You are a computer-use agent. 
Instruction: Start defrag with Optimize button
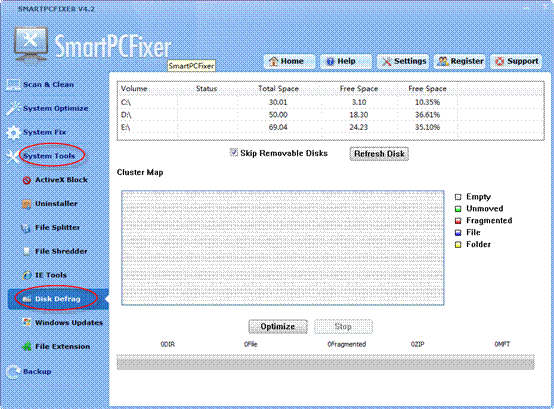pos(278,327)
